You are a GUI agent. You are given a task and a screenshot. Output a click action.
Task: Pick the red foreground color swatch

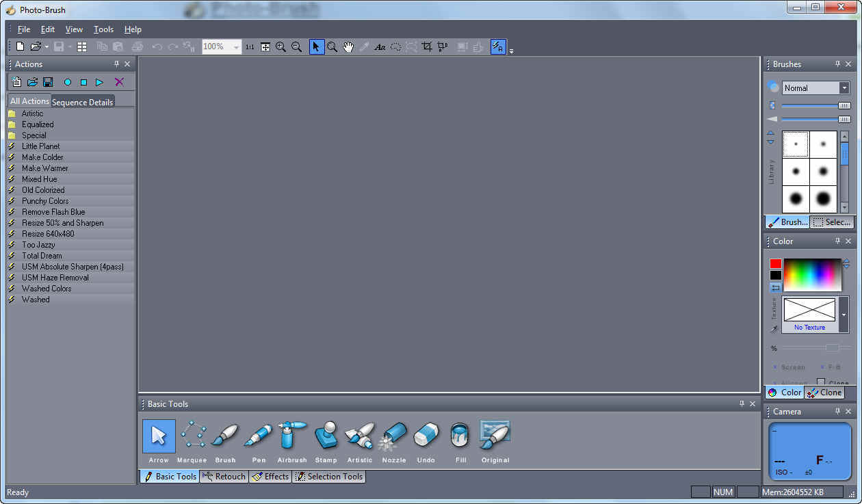775,263
